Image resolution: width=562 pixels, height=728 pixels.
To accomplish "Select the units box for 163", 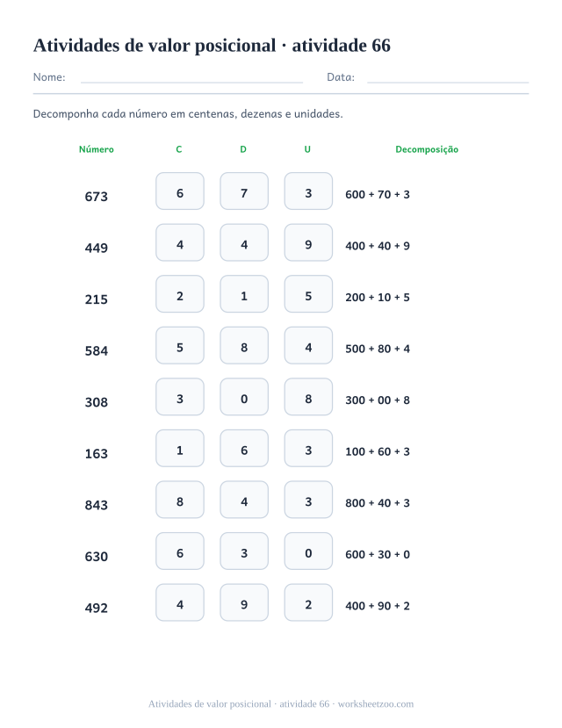I will click(x=308, y=449).
